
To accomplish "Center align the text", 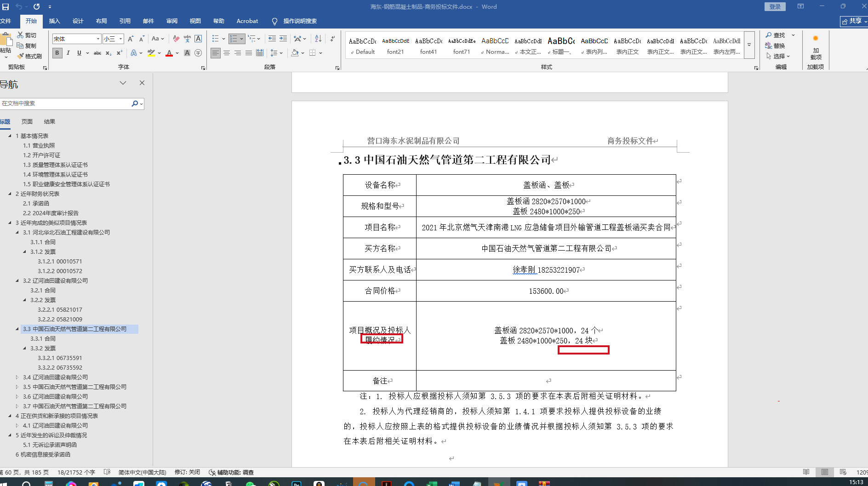I will pyautogui.click(x=227, y=53).
